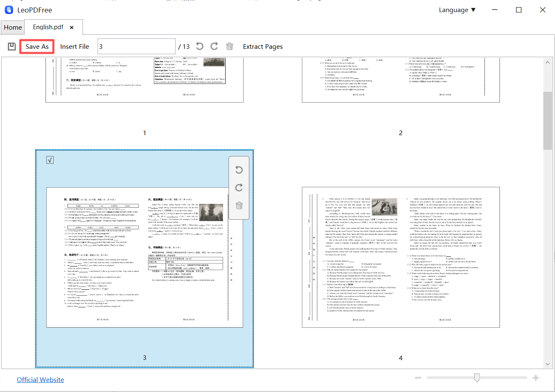Open the Language dropdown
This screenshot has width=555, height=392.
pos(457,10)
